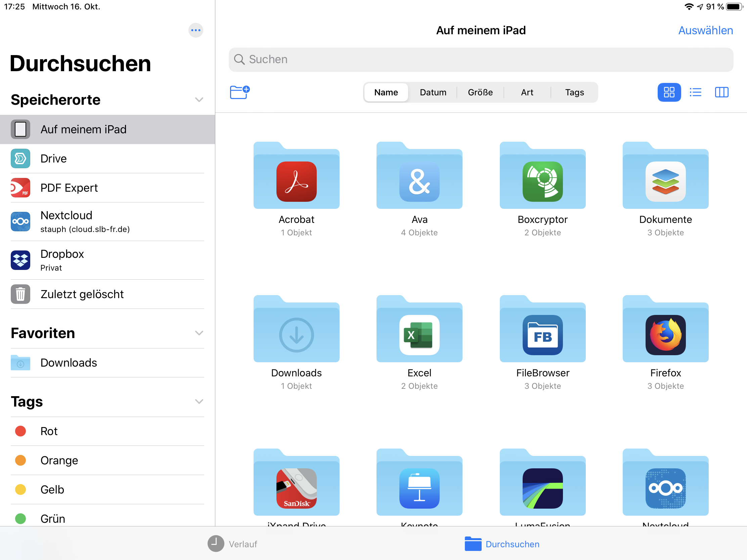
Task: Collapse the Speicherorte section
Action: click(199, 100)
